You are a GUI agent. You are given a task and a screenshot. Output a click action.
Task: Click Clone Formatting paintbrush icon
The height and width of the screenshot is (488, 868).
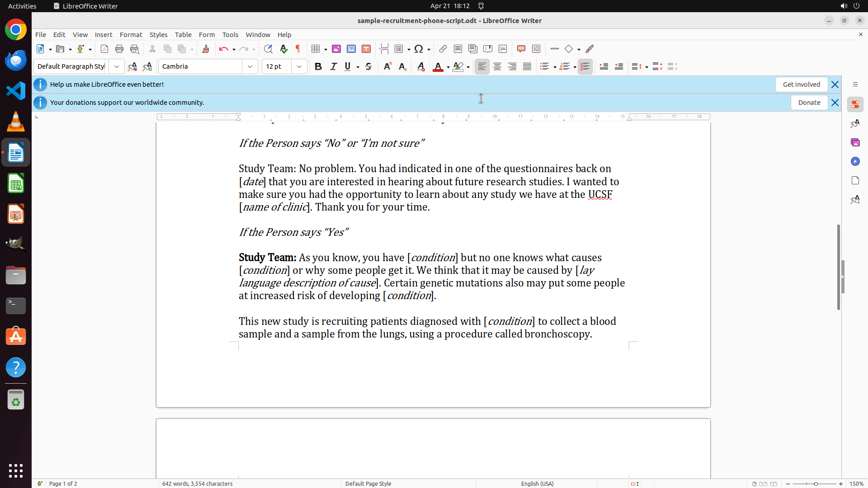tap(206, 49)
